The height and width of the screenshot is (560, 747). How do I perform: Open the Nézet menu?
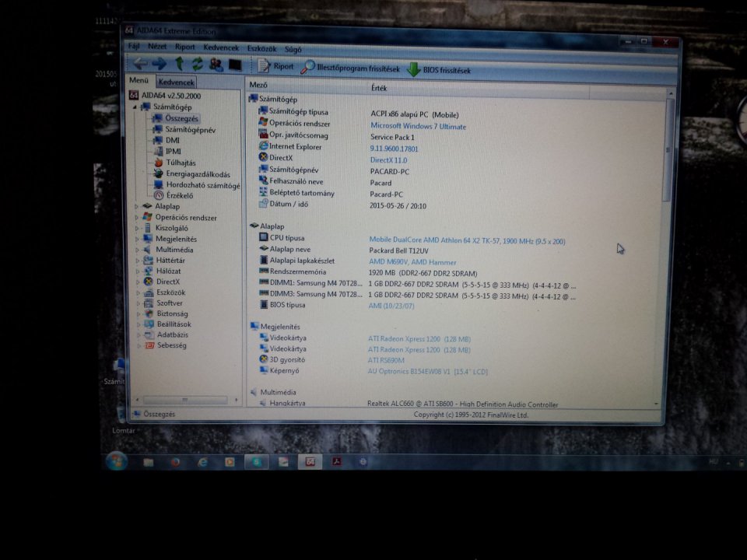point(157,47)
